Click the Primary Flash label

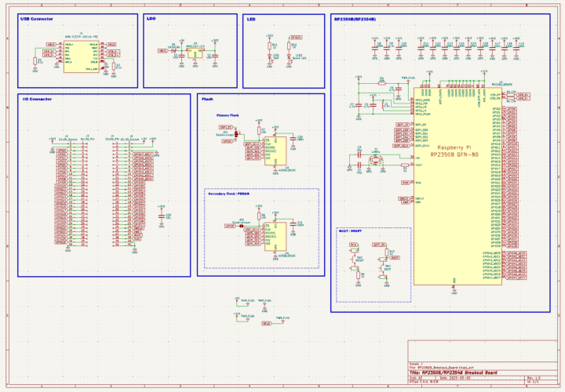pyautogui.click(x=228, y=115)
